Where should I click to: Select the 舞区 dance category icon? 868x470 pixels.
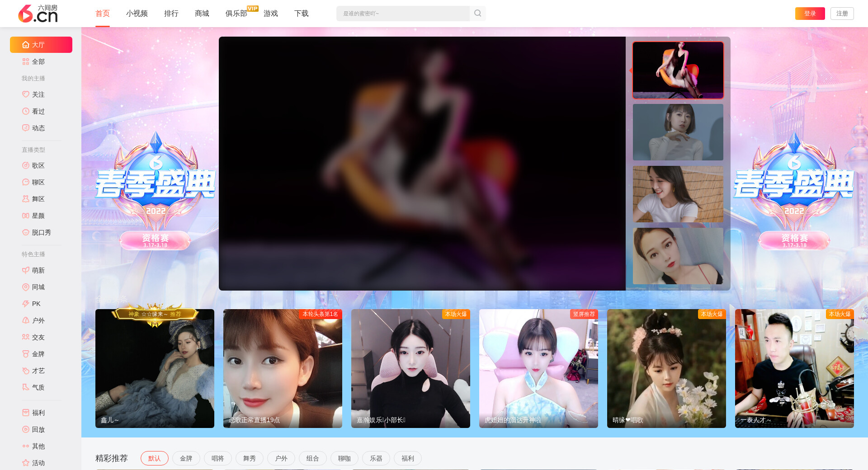[26, 199]
